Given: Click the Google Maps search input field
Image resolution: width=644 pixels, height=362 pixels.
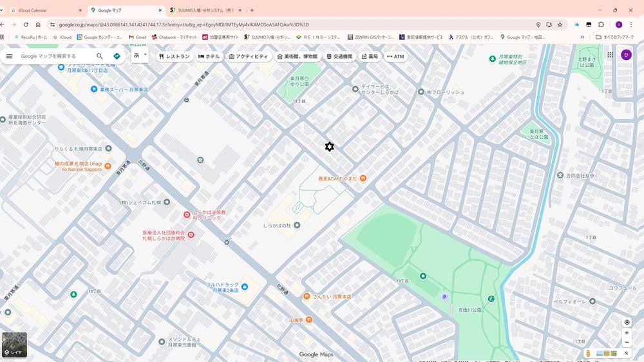Looking at the screenshot, I should [x=55, y=56].
